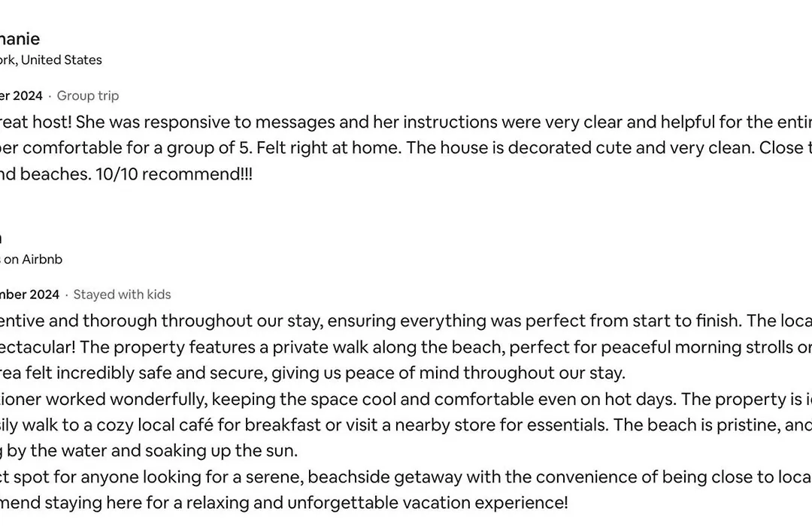Click the "United States" reviewer location text

click(61, 60)
